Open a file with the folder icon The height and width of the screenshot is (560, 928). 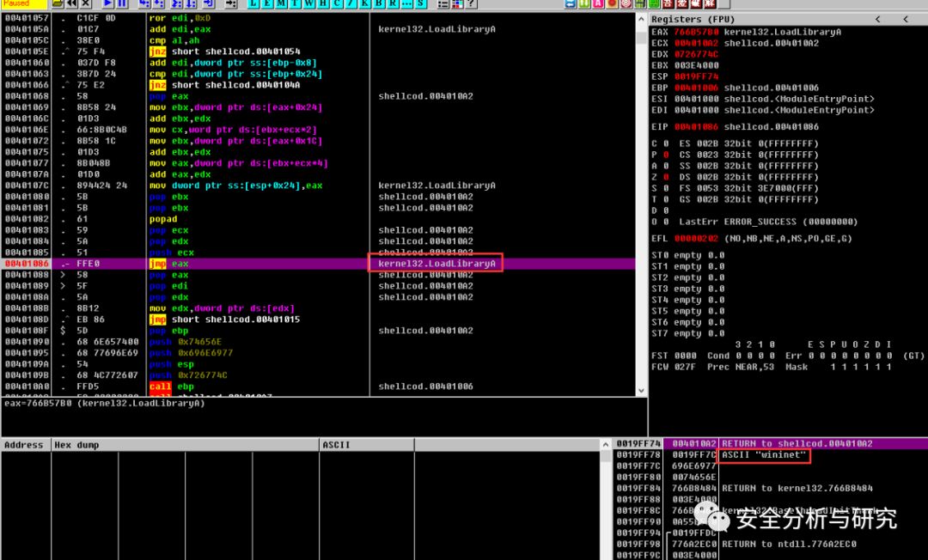pos(56,4)
